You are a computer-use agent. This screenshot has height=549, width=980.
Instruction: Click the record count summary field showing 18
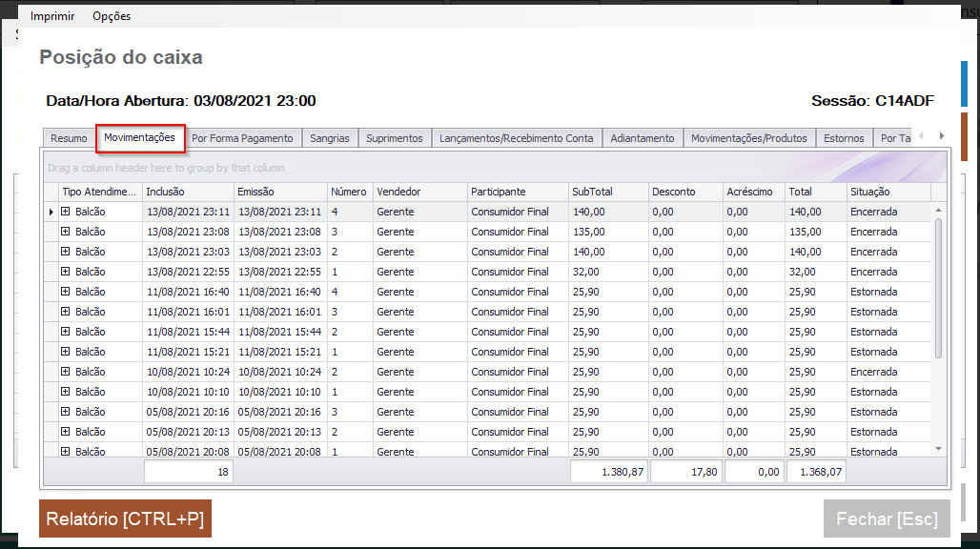188,472
